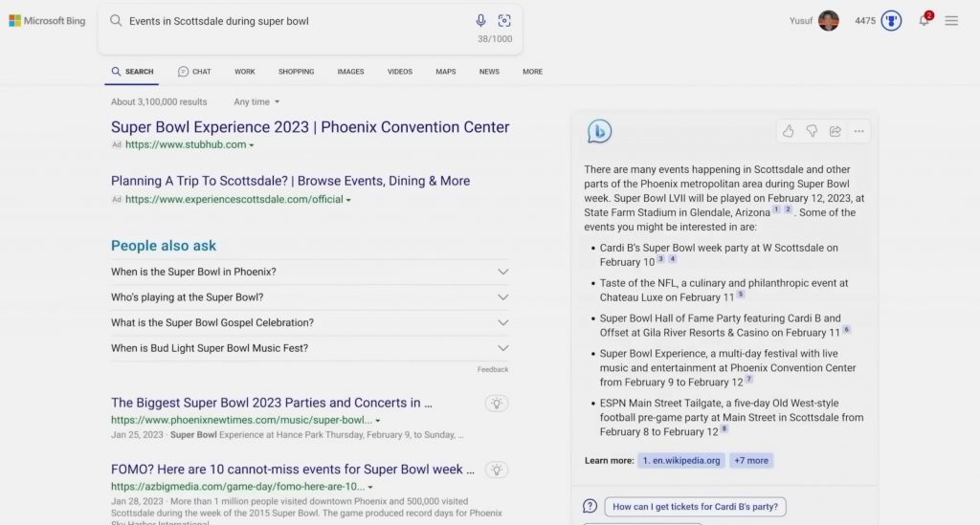
Task: Click the question mark icon beside suggested question
Action: click(590, 506)
